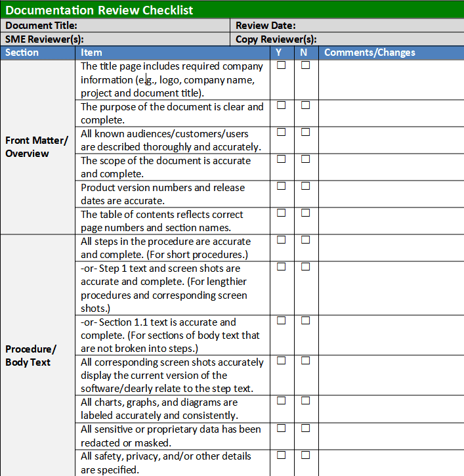Tick Y for document scope is accurate

(281, 159)
